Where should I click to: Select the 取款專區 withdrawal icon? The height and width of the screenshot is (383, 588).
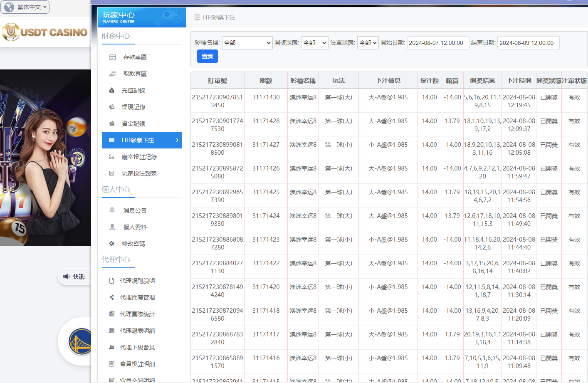pos(111,74)
